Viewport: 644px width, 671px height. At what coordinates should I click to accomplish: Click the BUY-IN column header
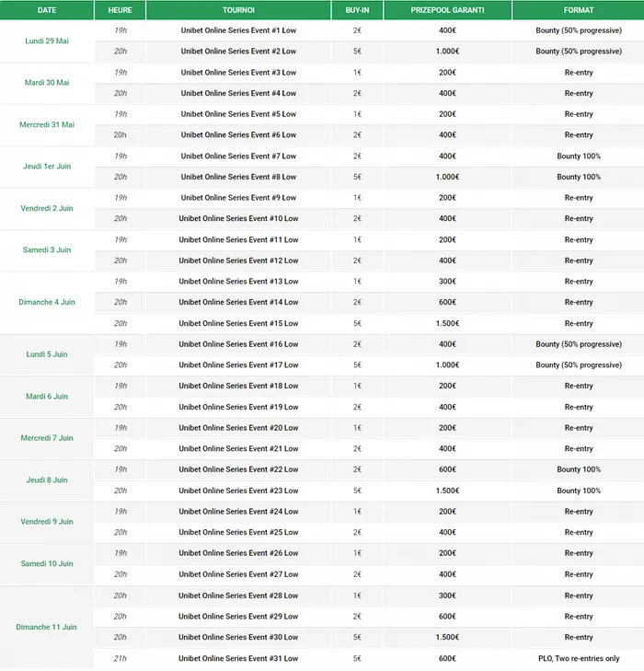pyautogui.click(x=357, y=10)
